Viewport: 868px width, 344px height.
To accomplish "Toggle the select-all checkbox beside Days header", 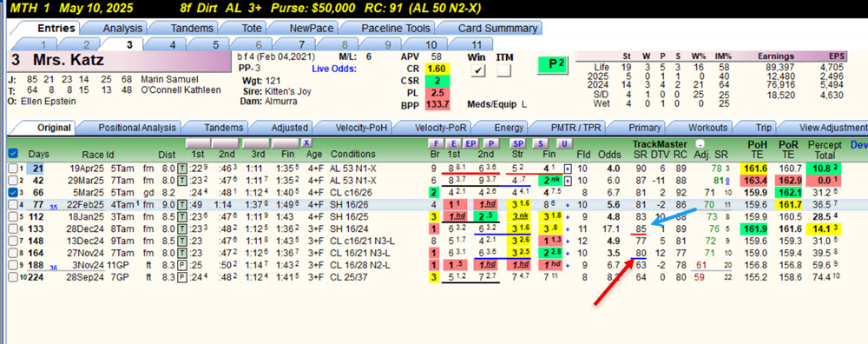I will click(x=13, y=154).
